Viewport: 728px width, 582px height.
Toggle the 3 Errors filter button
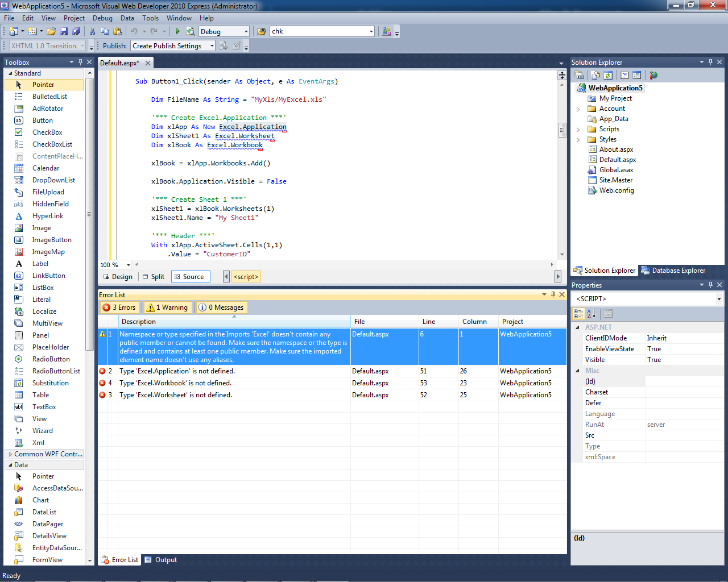[x=119, y=307]
